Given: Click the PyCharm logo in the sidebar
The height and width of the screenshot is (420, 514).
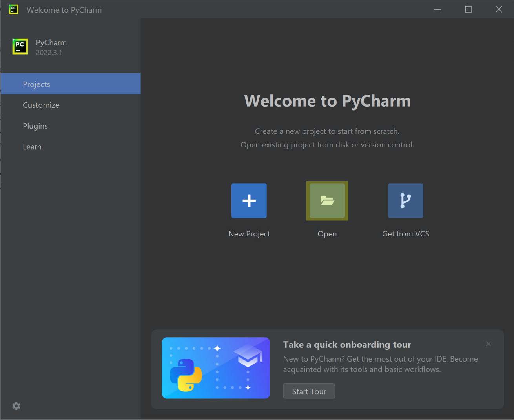Looking at the screenshot, I should pos(20,47).
